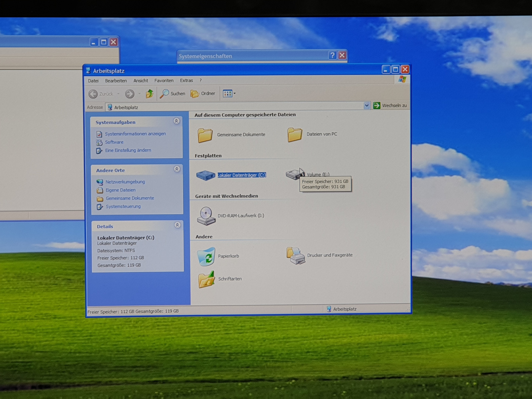Collapse the Systemaufgaben panel

coord(177,121)
